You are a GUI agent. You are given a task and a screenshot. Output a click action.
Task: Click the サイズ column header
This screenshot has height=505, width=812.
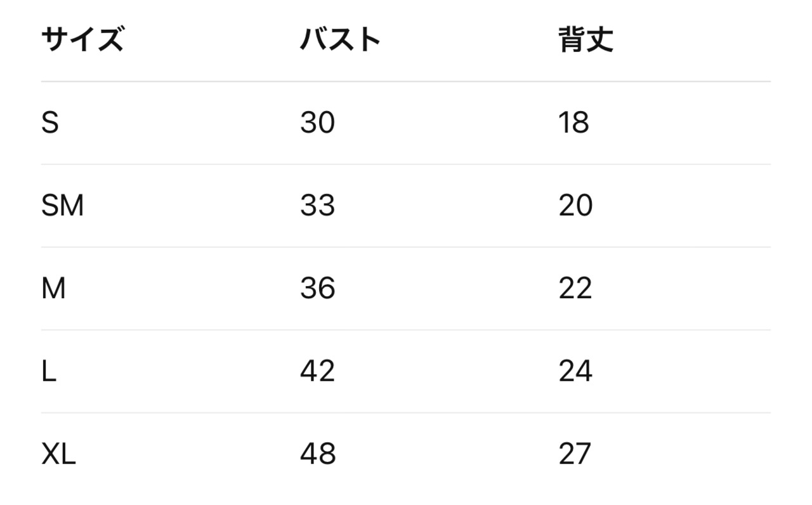(82, 40)
